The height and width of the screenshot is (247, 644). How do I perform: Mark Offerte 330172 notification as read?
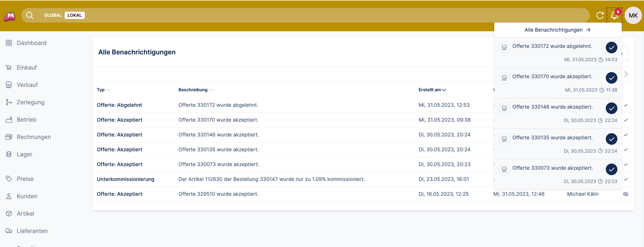click(611, 48)
